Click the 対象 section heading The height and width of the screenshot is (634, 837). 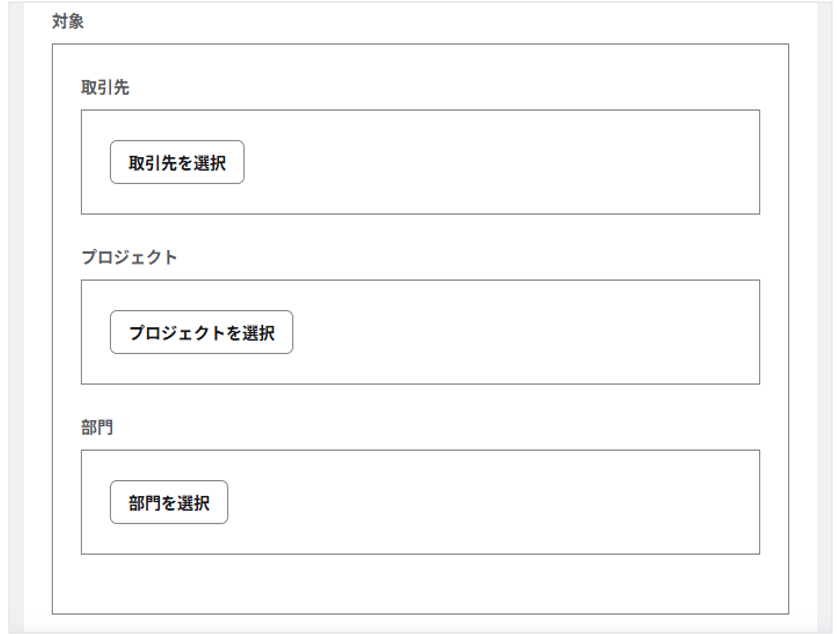click(x=68, y=22)
